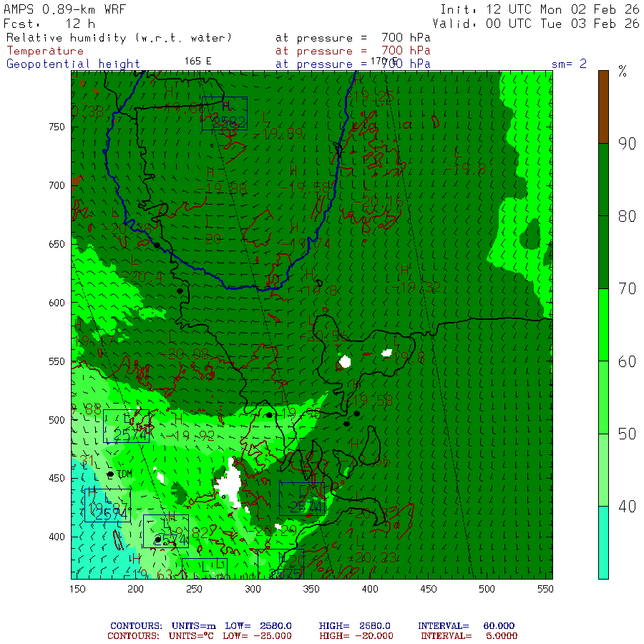
Task: Click the red 'CONTOURS: UNITS=°C' footer text
Action: tap(160, 636)
